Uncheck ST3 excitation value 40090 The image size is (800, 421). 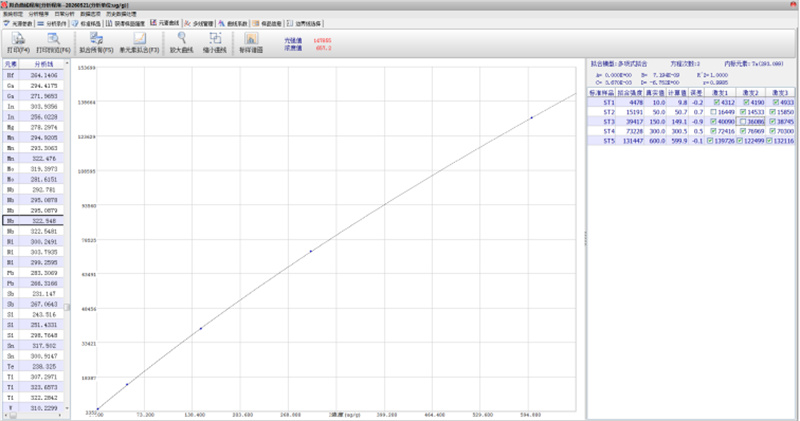[x=713, y=121]
